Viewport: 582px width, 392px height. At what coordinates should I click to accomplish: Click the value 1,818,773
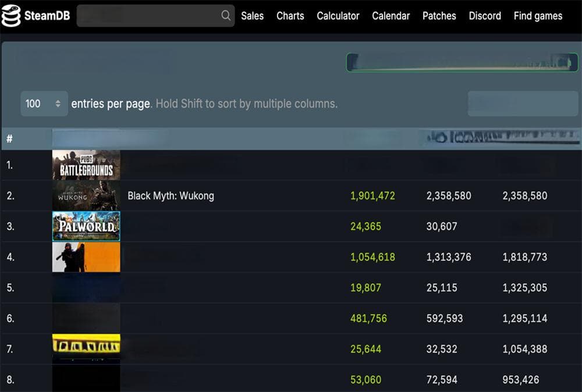525,257
